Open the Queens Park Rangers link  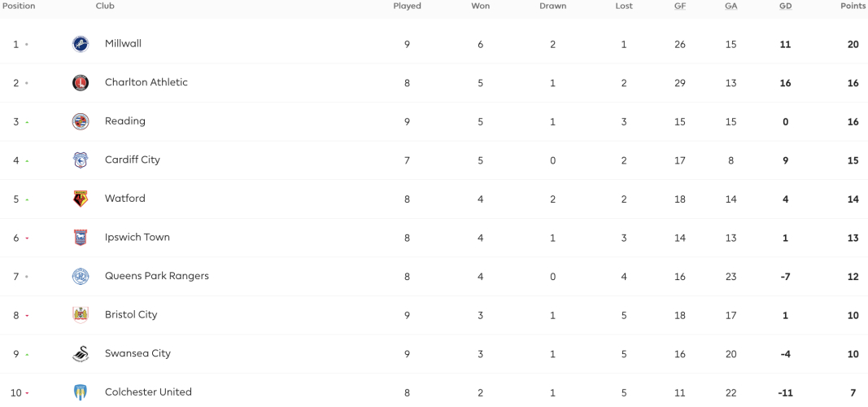coord(157,276)
